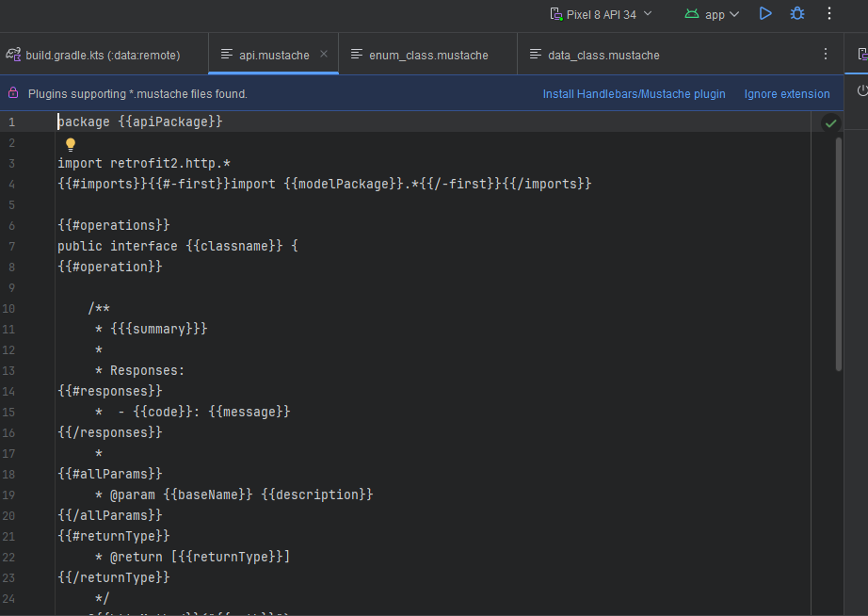The height and width of the screenshot is (616, 868).
Task: Click the yellow lightbulb quick-fix icon
Action: tap(71, 145)
